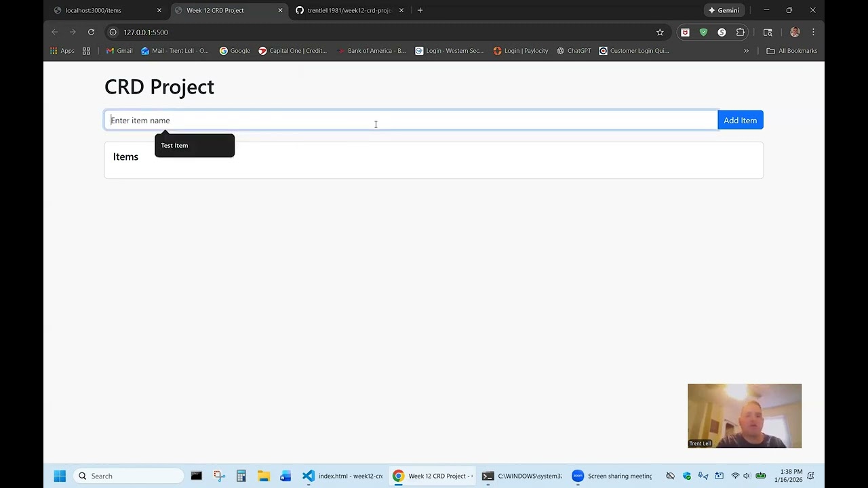The height and width of the screenshot is (488, 868).
Task: Open the Snipping Tool taskbar icon
Action: (x=219, y=476)
